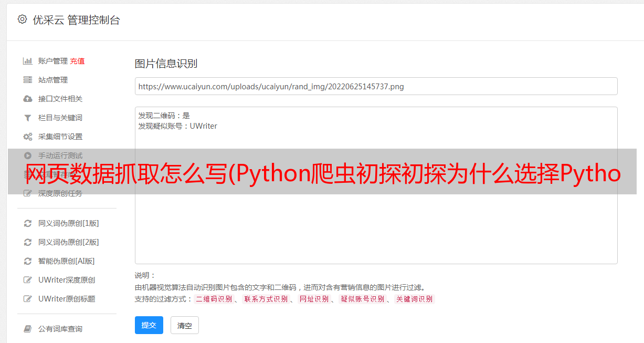Open 站点管理 menu item
Image resolution: width=644 pixels, height=343 pixels.
coord(53,80)
